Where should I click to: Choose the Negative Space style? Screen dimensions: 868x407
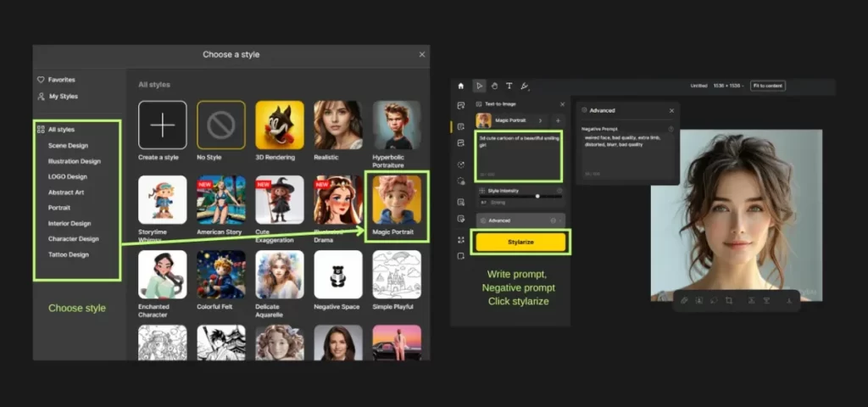tap(338, 275)
